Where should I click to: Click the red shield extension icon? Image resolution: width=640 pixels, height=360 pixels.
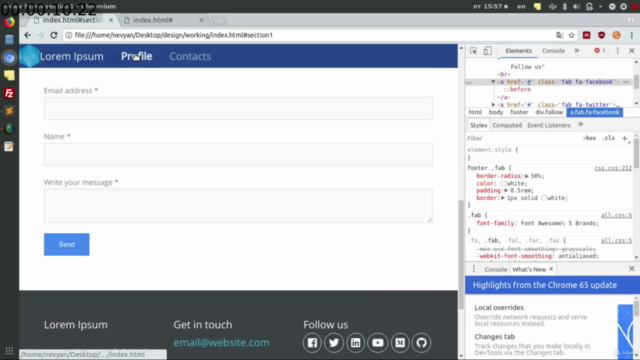pos(601,35)
